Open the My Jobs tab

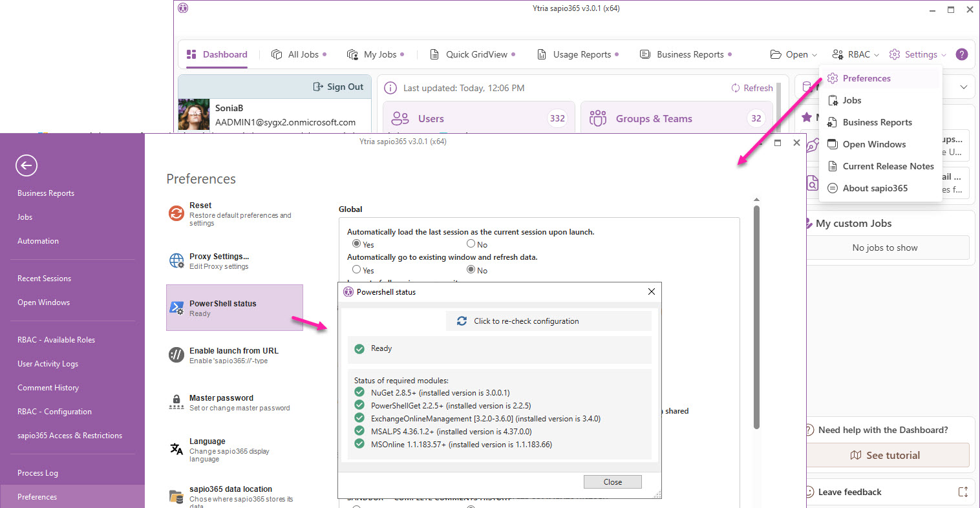[375, 54]
